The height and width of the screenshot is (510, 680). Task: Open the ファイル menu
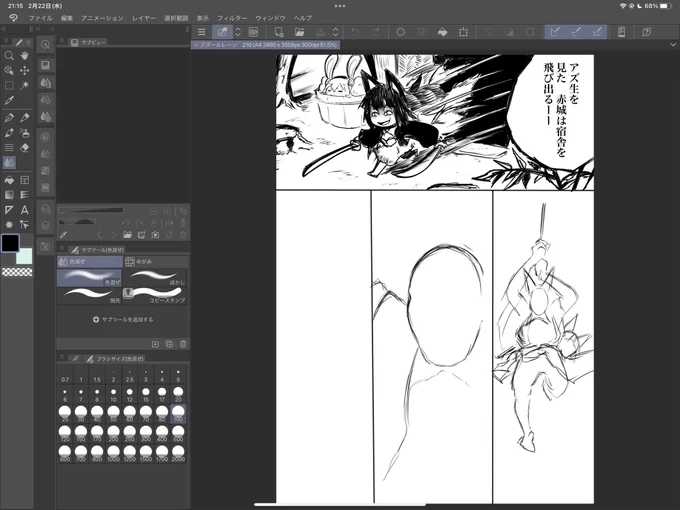click(40, 18)
